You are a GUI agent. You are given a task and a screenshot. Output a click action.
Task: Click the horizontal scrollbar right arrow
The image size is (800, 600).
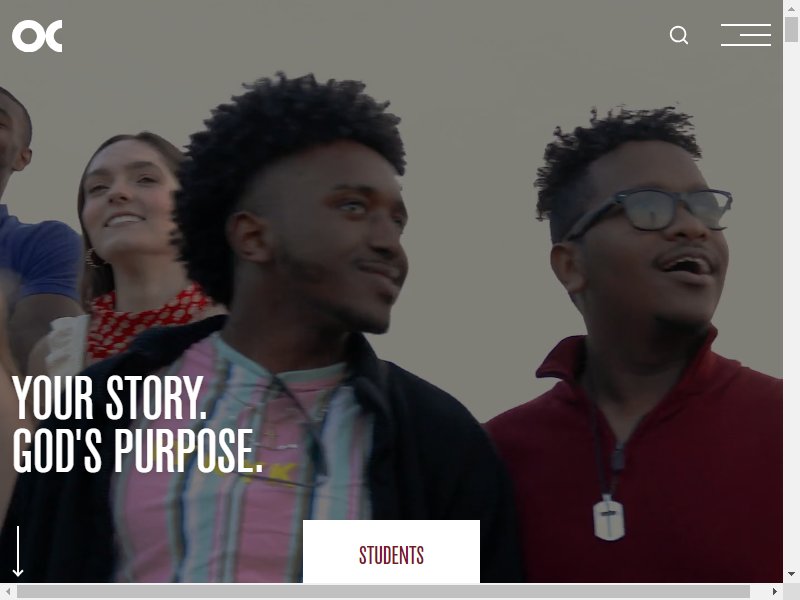click(774, 591)
